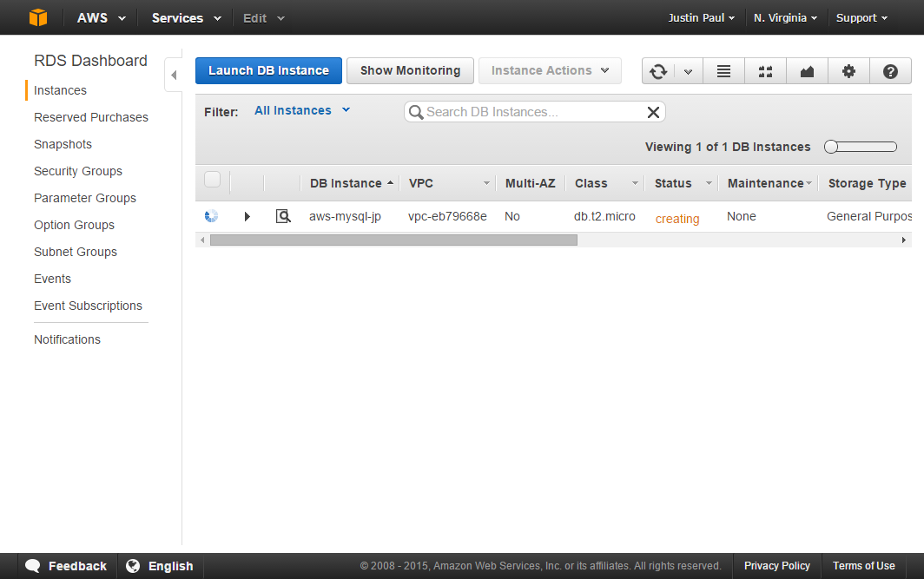Open Reserved Purchases
Image resolution: width=924 pixels, height=579 pixels.
(x=90, y=117)
